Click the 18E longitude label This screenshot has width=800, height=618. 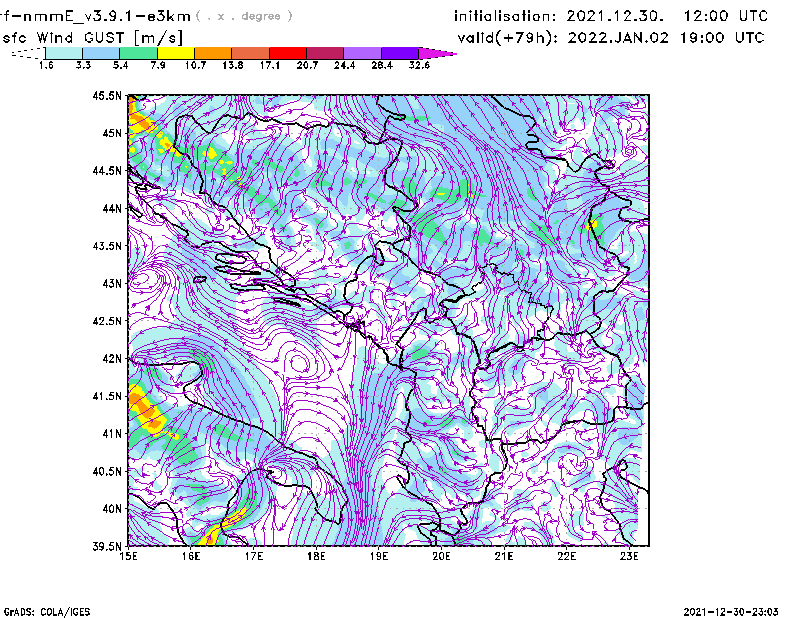(316, 556)
